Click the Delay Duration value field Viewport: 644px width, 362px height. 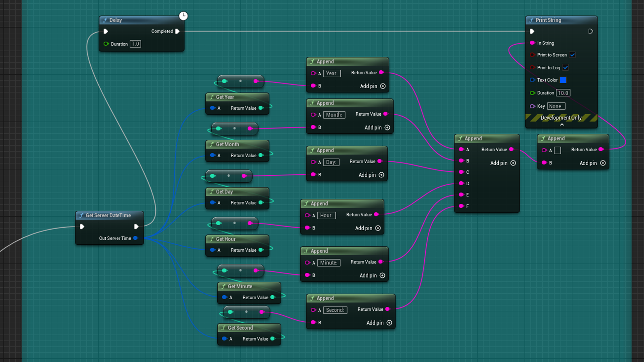pyautogui.click(x=135, y=44)
